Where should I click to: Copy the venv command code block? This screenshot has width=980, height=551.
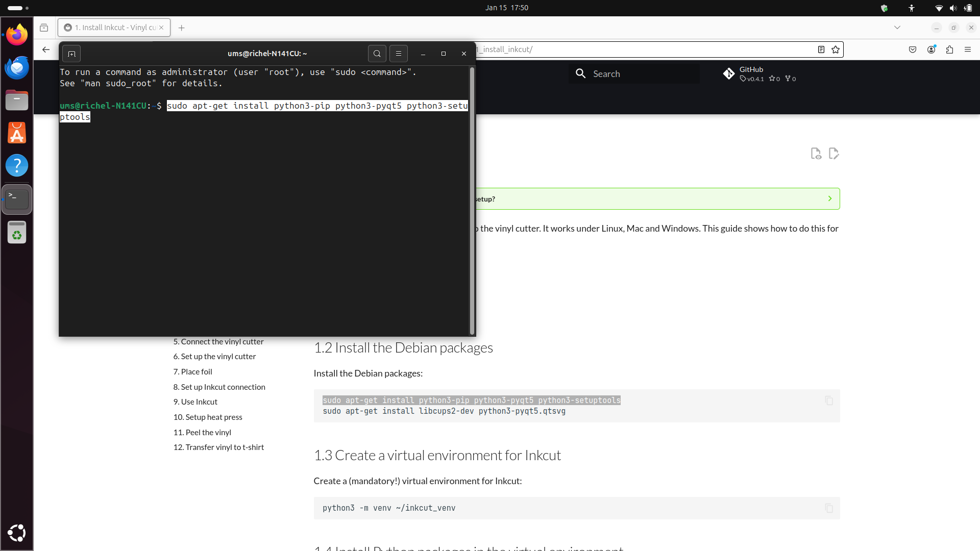(829, 508)
